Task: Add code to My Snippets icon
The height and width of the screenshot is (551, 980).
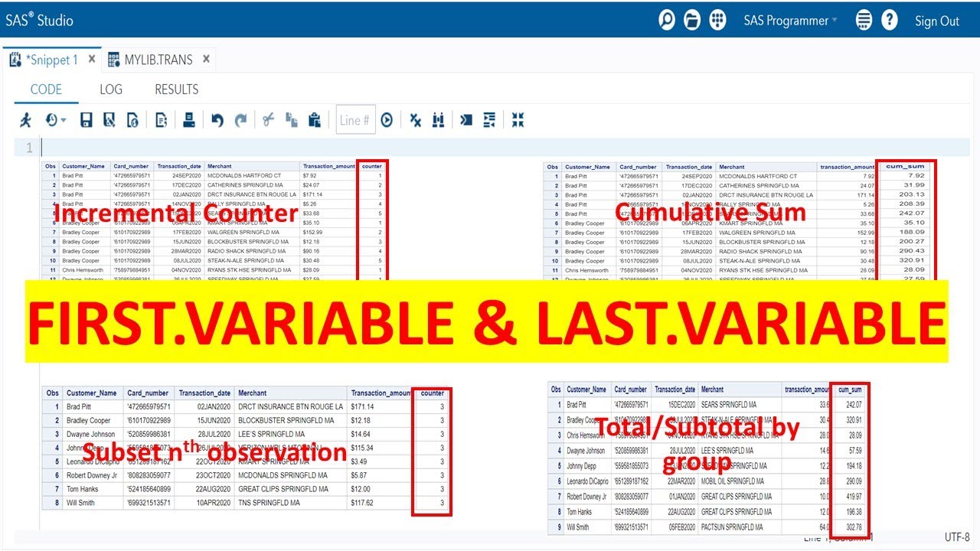Action: [x=133, y=120]
